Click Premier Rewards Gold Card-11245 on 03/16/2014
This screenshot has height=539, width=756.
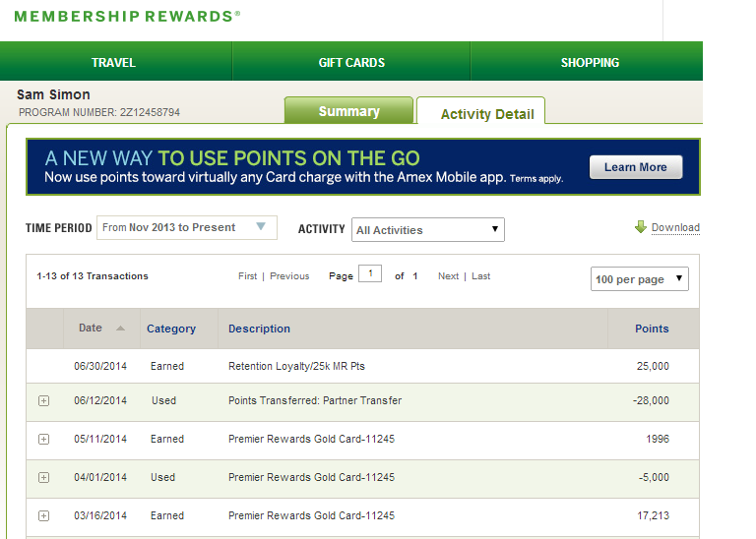[311, 515]
